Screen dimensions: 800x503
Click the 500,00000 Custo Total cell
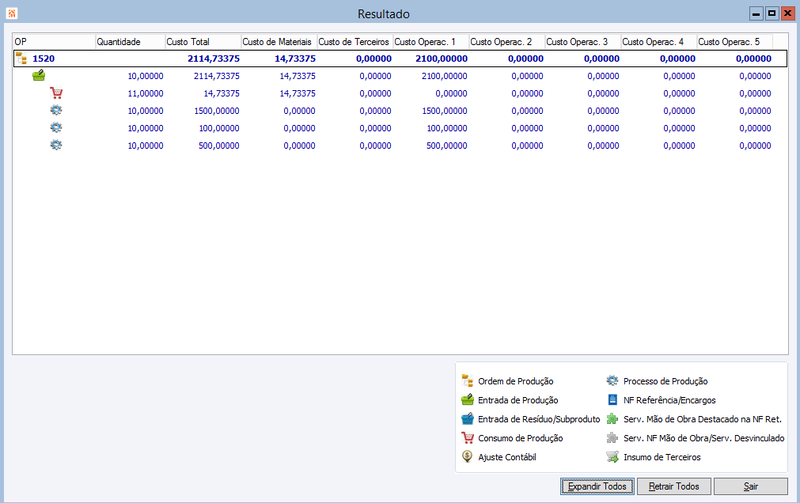(219, 145)
